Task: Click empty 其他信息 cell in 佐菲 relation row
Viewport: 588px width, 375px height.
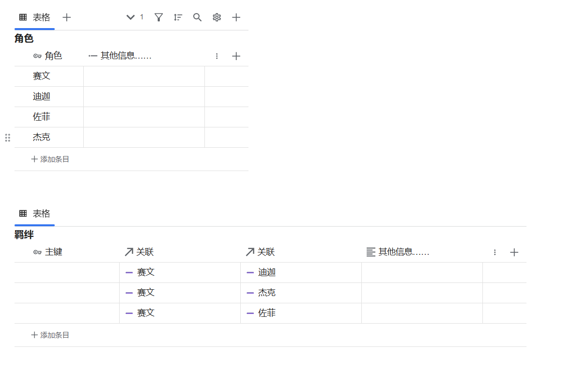Action: [x=422, y=313]
